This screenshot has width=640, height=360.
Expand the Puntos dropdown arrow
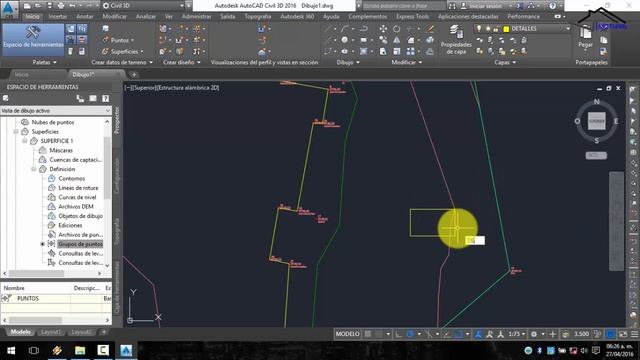[132, 40]
